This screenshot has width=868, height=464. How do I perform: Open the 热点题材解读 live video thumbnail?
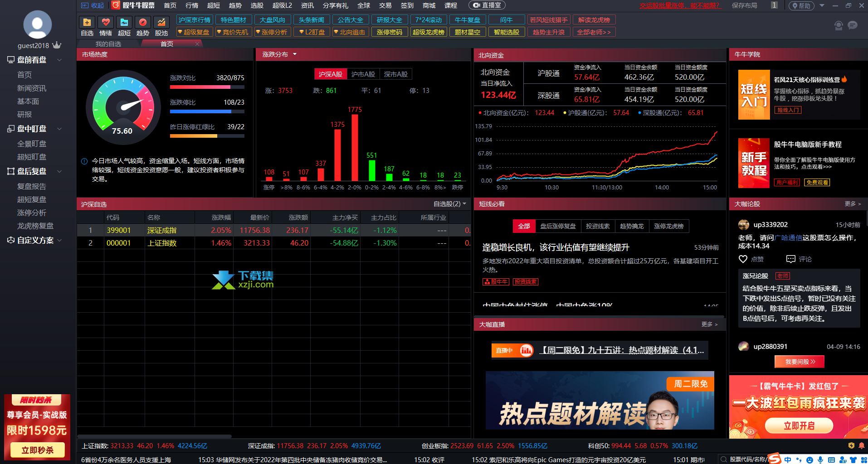click(600, 401)
